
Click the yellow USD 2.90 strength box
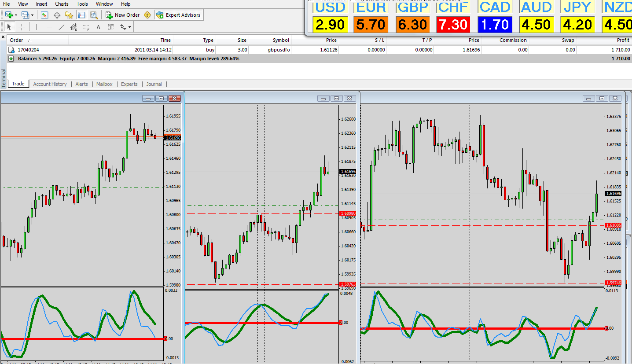pos(330,24)
